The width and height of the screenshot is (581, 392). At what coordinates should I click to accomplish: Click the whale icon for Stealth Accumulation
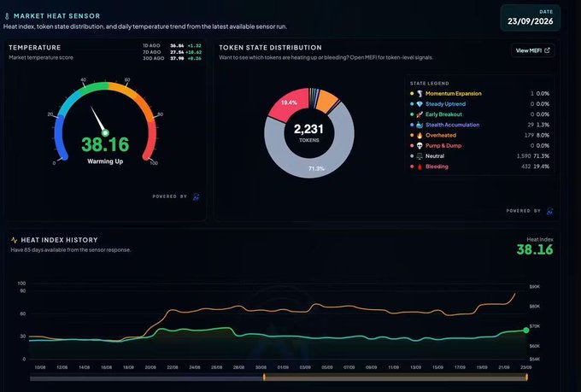coord(420,125)
